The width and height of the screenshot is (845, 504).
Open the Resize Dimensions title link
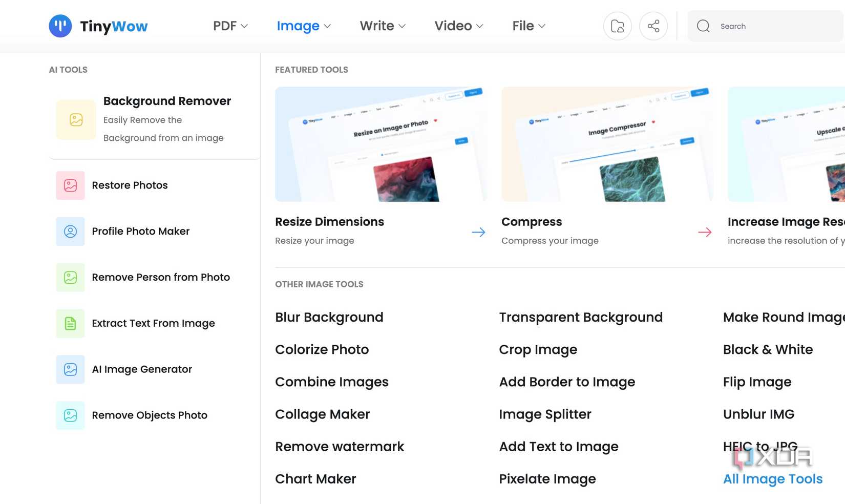[329, 222]
